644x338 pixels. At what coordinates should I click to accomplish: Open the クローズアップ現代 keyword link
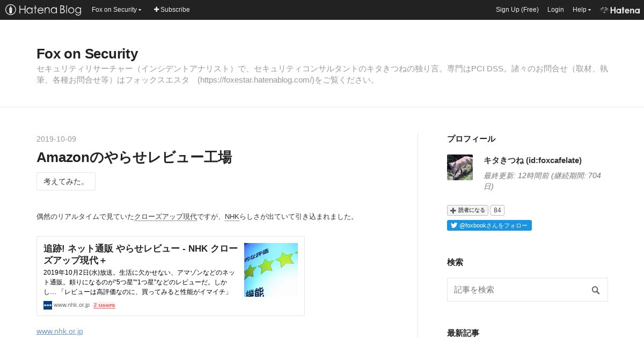(x=165, y=217)
